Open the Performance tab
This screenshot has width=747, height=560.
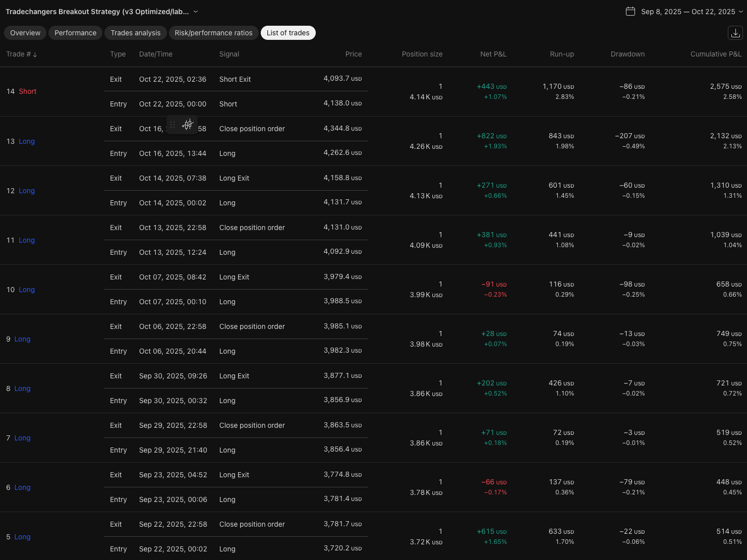pos(75,33)
